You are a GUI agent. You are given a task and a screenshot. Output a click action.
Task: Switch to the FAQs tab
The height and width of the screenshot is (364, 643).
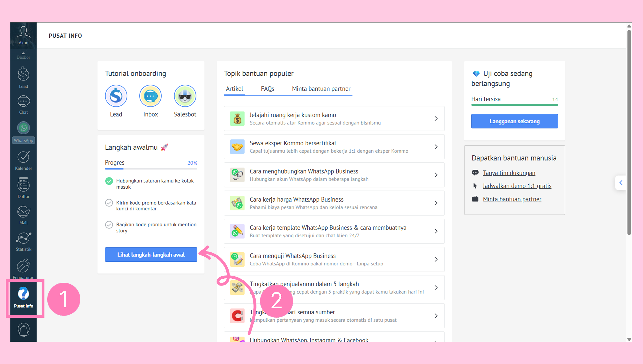click(268, 89)
